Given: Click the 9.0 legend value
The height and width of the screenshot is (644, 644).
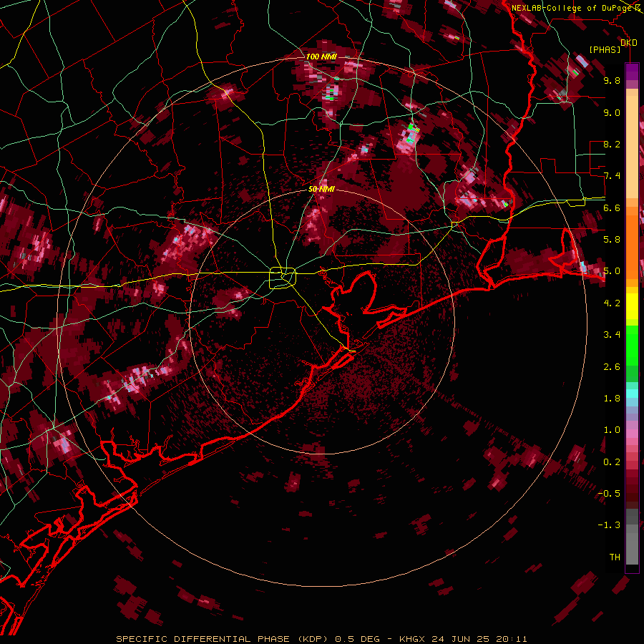Looking at the screenshot, I should point(612,113).
